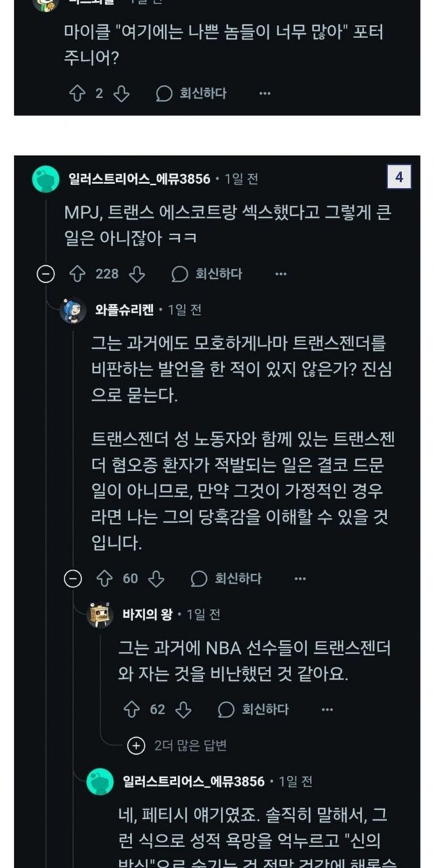Open more options on the 62-point reply
Viewport: 434px width, 868px height.
coord(327,709)
